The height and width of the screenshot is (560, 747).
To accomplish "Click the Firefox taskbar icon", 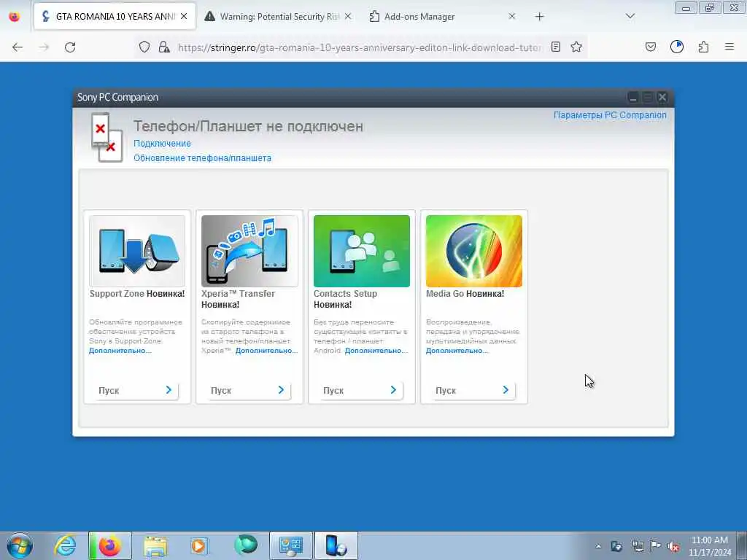I will (109, 545).
